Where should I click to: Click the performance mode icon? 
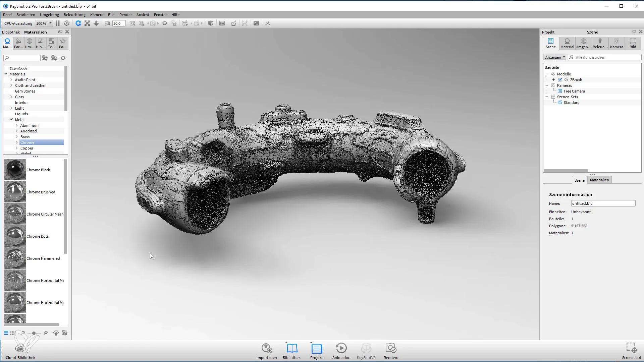pyautogui.click(x=67, y=23)
